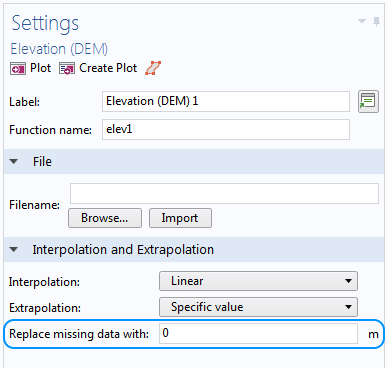Click the Interpolation and Extrapolation header title
Image resolution: width=387 pixels, height=368 pixels.
(x=123, y=249)
